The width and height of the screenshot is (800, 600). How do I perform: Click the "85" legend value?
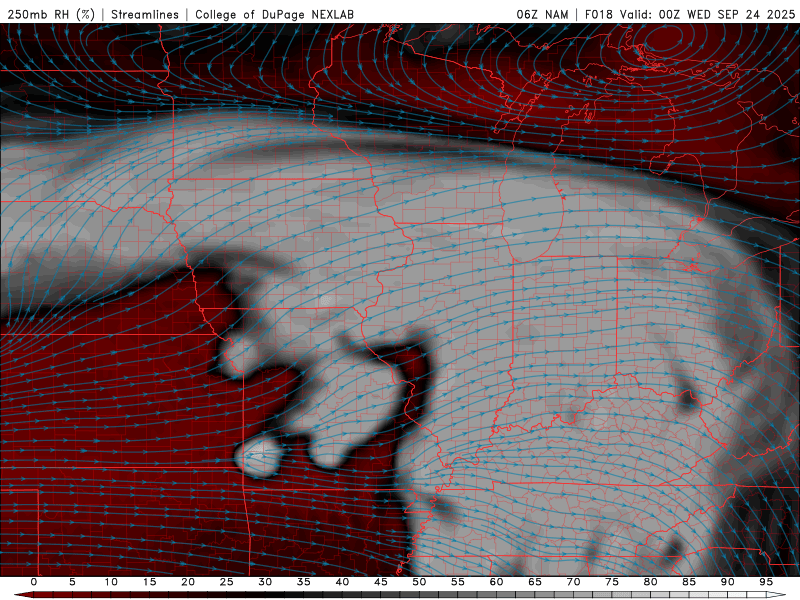point(689,582)
